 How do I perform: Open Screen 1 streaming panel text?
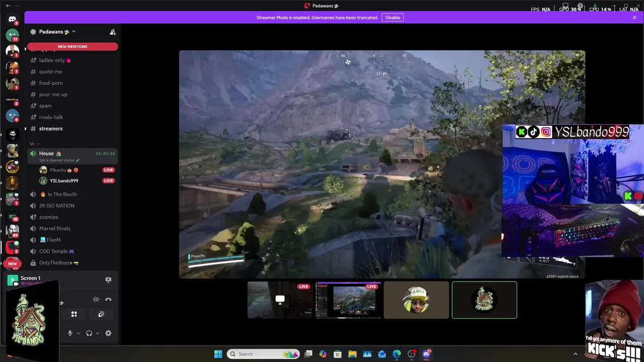coord(30,278)
